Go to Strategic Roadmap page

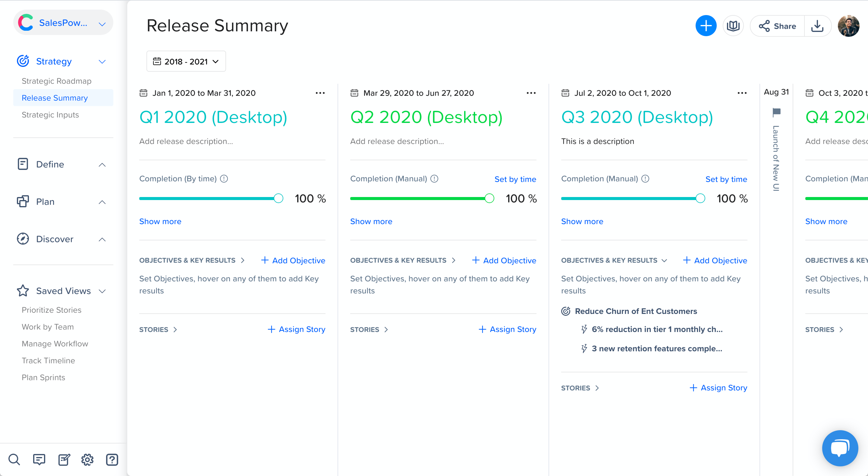[x=57, y=81]
